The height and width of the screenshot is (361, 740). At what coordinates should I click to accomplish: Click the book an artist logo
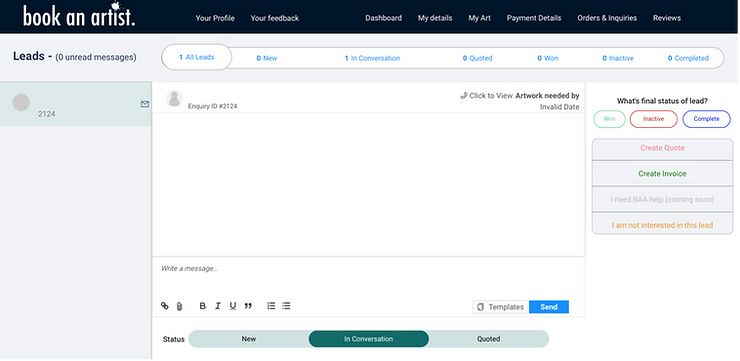79,14
